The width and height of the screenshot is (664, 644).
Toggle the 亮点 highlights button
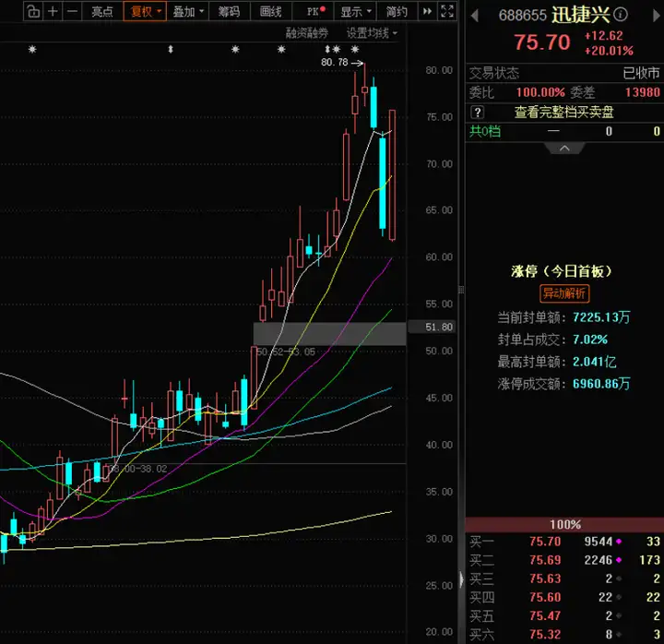point(102,11)
